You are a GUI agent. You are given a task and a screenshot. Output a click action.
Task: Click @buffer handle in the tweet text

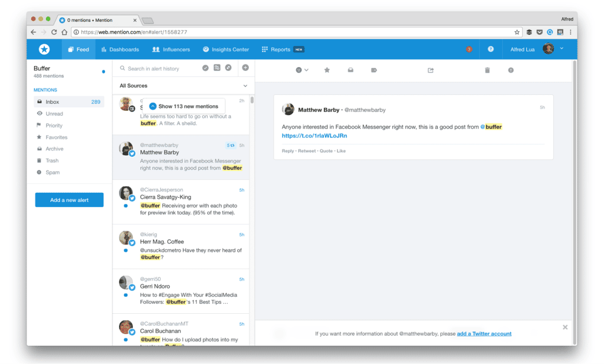[x=491, y=127]
